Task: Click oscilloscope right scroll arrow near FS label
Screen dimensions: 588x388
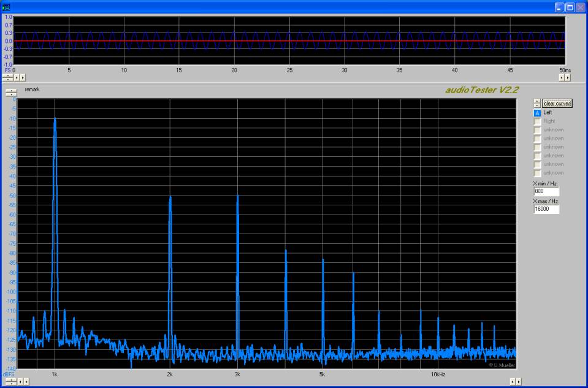Action: tap(23, 78)
